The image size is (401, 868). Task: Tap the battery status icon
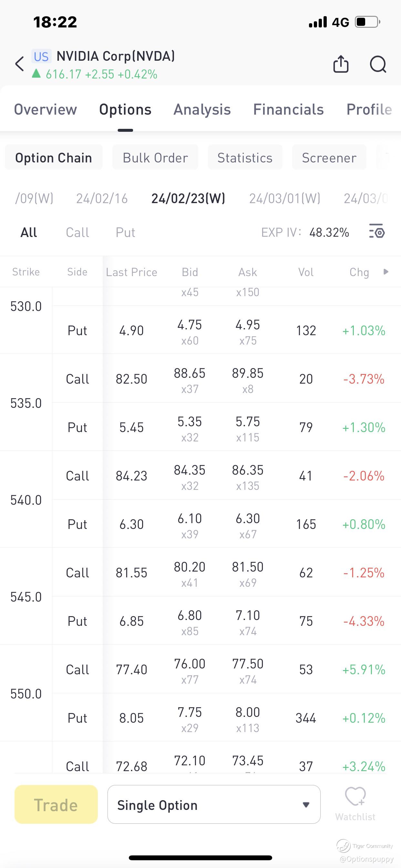pyautogui.click(x=367, y=22)
